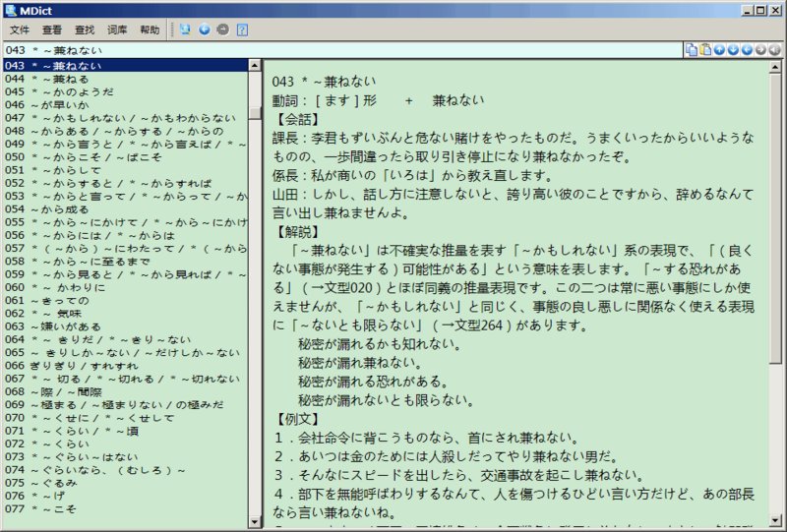Image resolution: width=787 pixels, height=532 pixels.
Task: Click the blue back arrow in main toolbar
Action: [204, 30]
